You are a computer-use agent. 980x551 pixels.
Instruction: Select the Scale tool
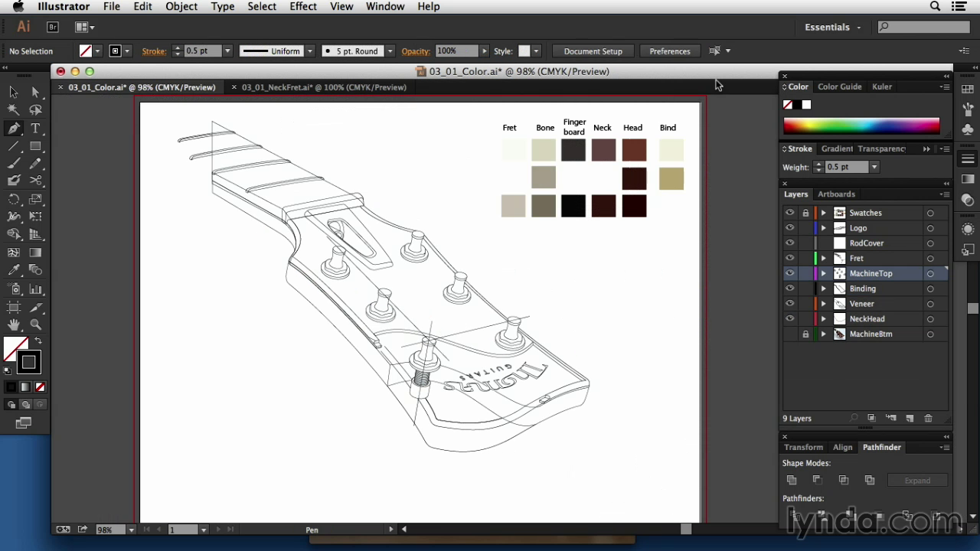35,200
